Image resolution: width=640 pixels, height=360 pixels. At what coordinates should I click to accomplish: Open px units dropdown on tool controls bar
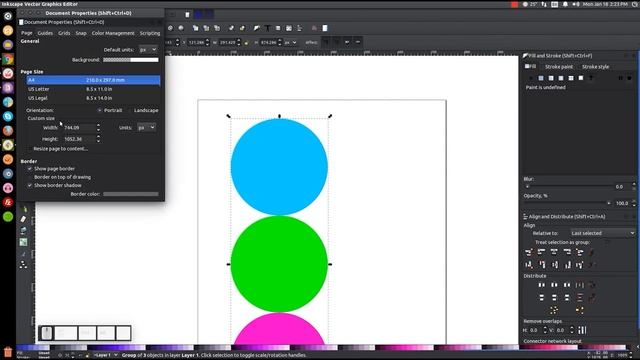290,42
